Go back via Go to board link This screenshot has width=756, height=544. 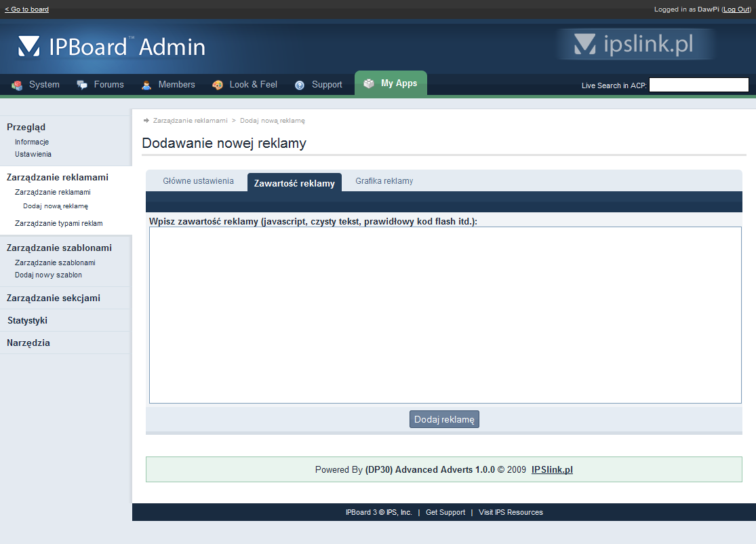pyautogui.click(x=26, y=9)
